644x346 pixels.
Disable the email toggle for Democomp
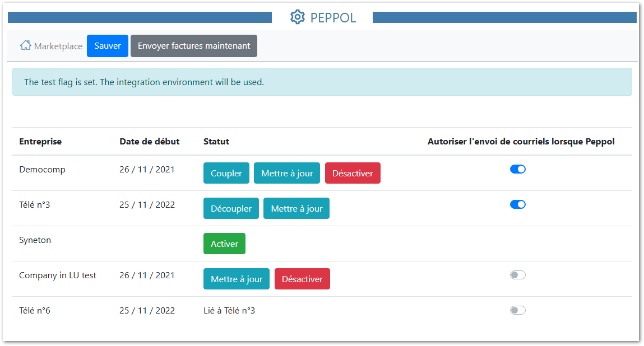click(x=517, y=169)
